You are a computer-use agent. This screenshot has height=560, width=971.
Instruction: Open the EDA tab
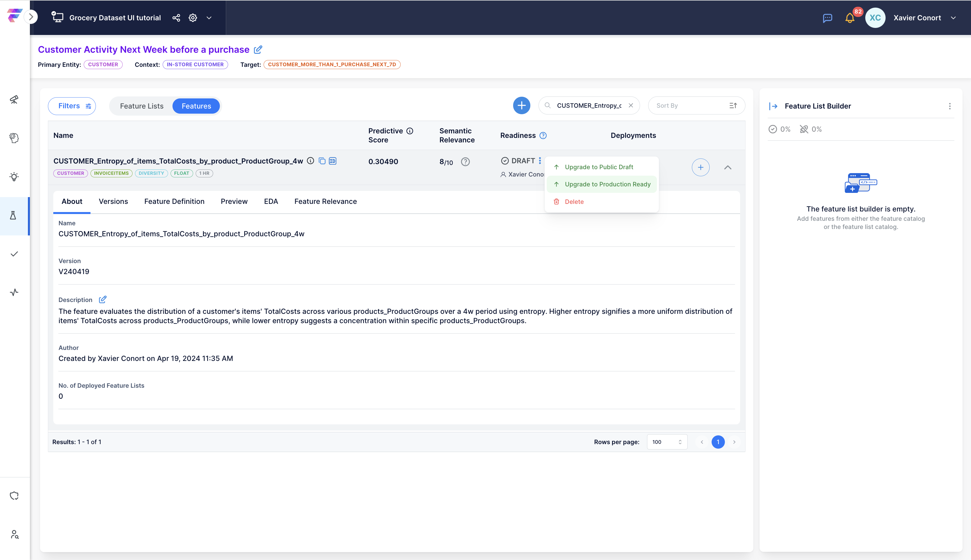271,201
